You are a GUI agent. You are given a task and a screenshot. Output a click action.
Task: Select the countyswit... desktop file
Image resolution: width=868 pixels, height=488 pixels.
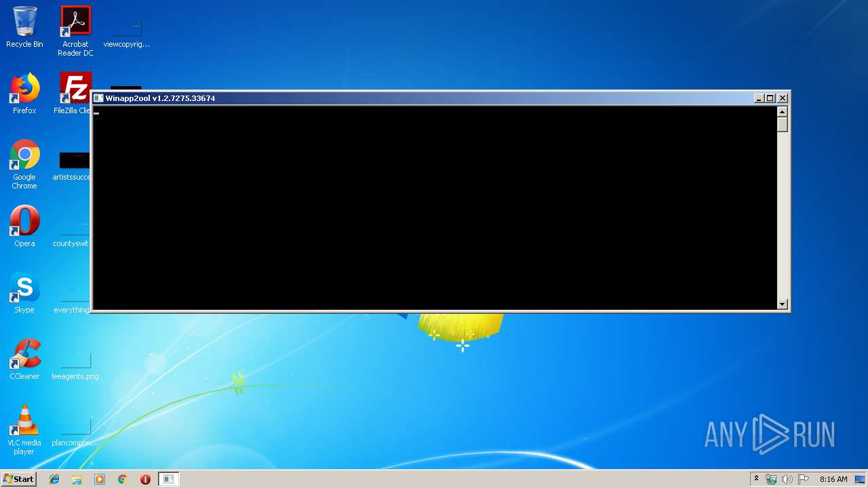click(72, 233)
